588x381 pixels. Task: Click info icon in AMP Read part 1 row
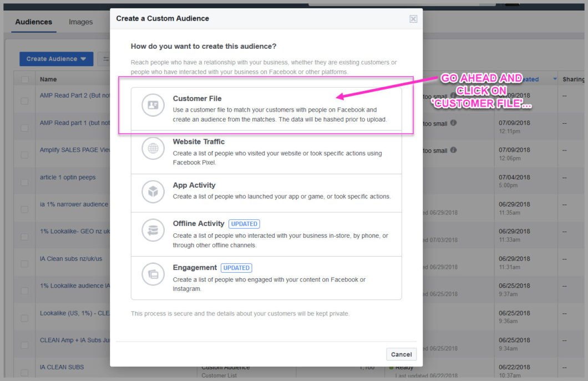pos(453,123)
